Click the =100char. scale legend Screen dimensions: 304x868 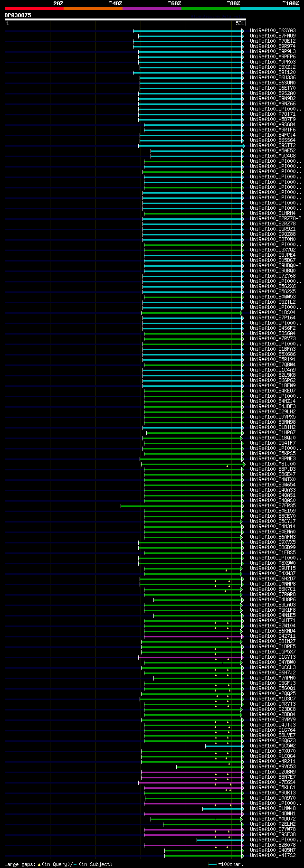[226, 864]
